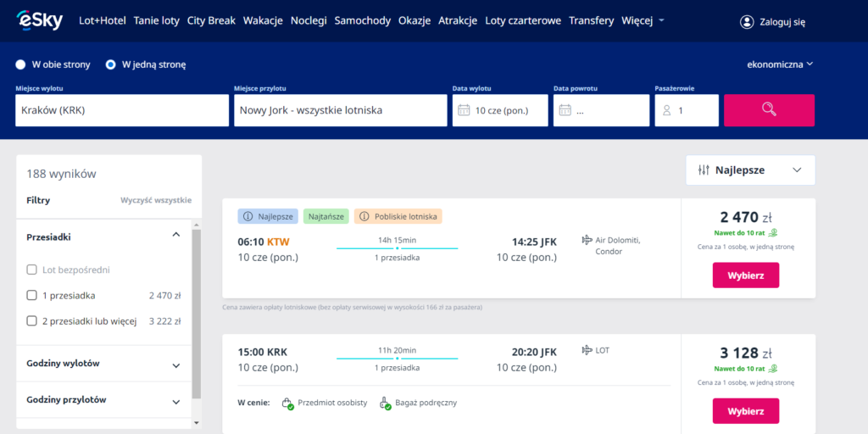This screenshot has height=434, width=868.
Task: Click the passenger person icon
Action: point(667,110)
